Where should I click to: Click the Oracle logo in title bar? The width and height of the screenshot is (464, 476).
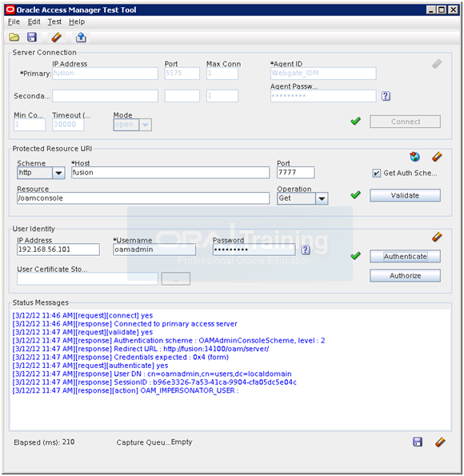pyautogui.click(x=10, y=10)
